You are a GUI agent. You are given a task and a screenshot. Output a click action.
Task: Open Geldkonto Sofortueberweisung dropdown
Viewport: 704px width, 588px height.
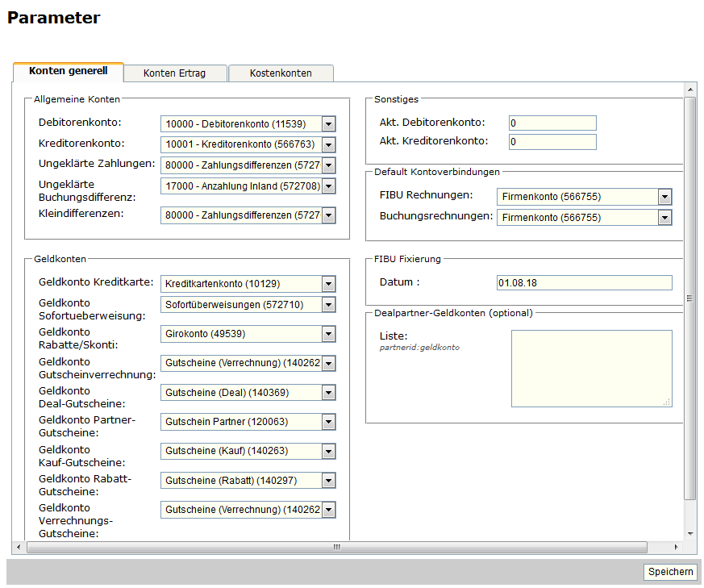coord(248,305)
